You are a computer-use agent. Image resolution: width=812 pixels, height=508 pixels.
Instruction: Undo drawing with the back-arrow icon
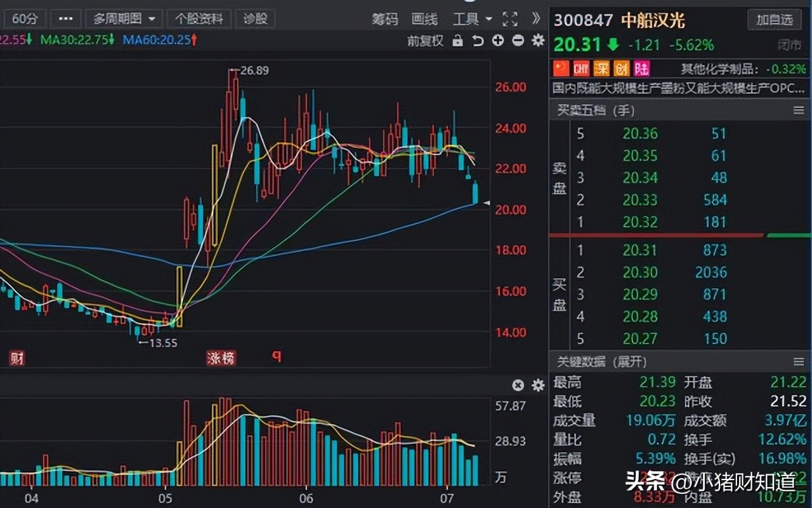[x=478, y=40]
